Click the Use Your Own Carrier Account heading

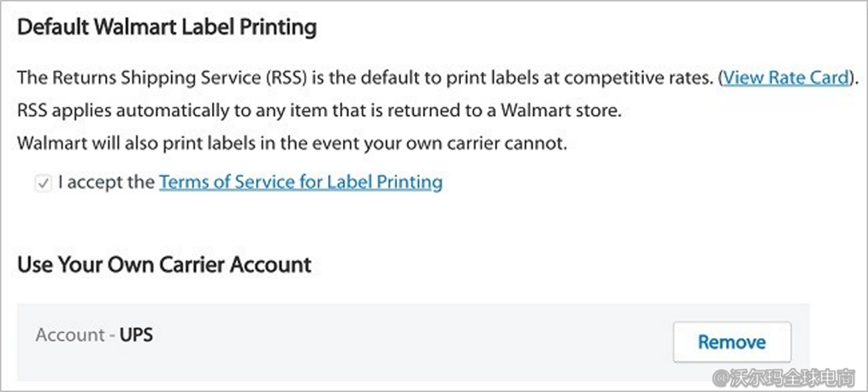pos(164,264)
